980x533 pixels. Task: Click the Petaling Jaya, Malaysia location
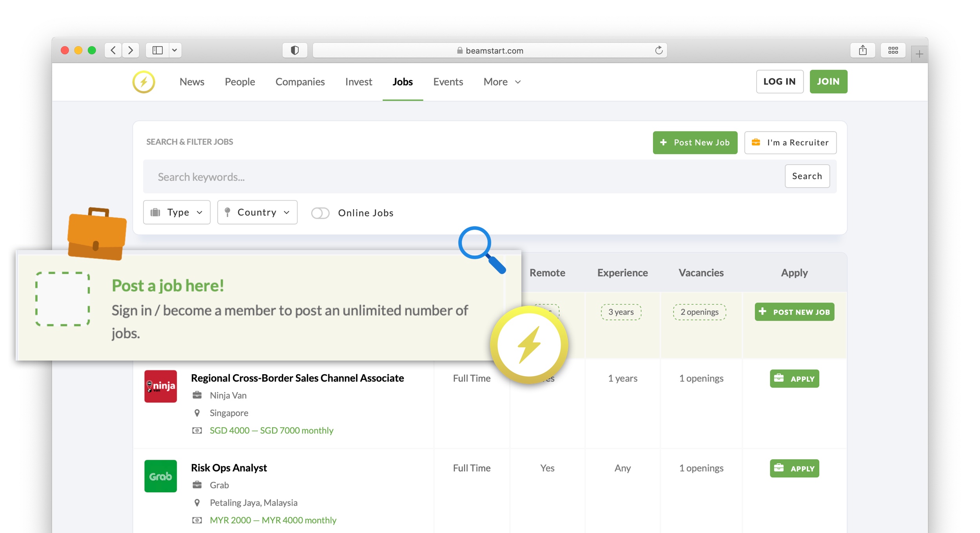tap(254, 503)
